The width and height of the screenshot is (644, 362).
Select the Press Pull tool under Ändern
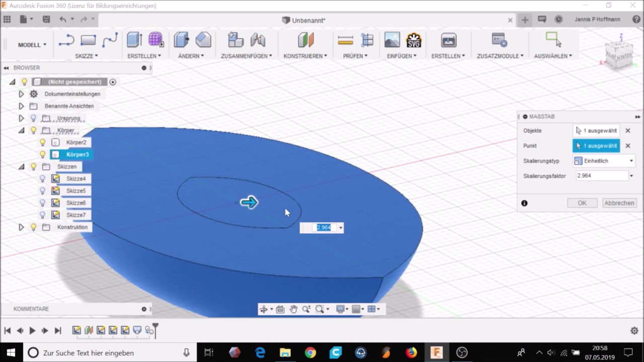click(182, 40)
